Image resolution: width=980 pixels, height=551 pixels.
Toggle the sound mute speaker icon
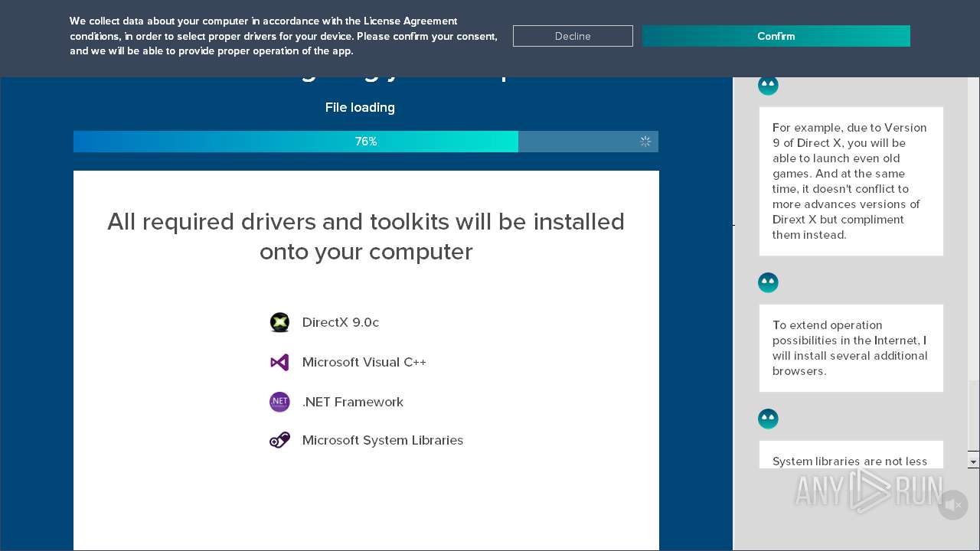(953, 505)
